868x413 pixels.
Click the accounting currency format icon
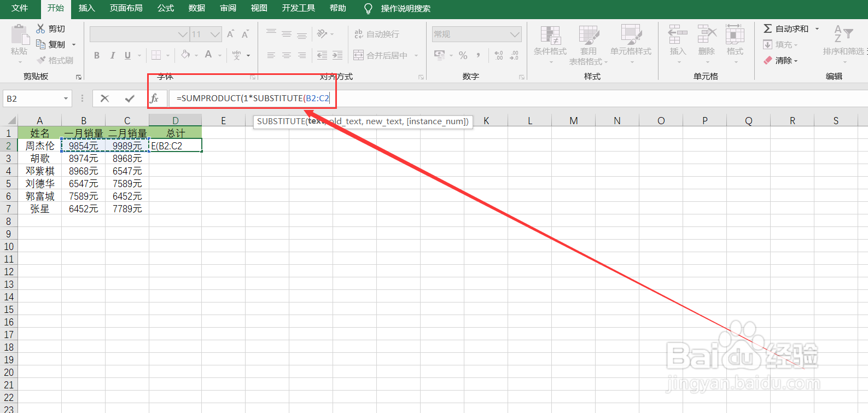(x=440, y=55)
